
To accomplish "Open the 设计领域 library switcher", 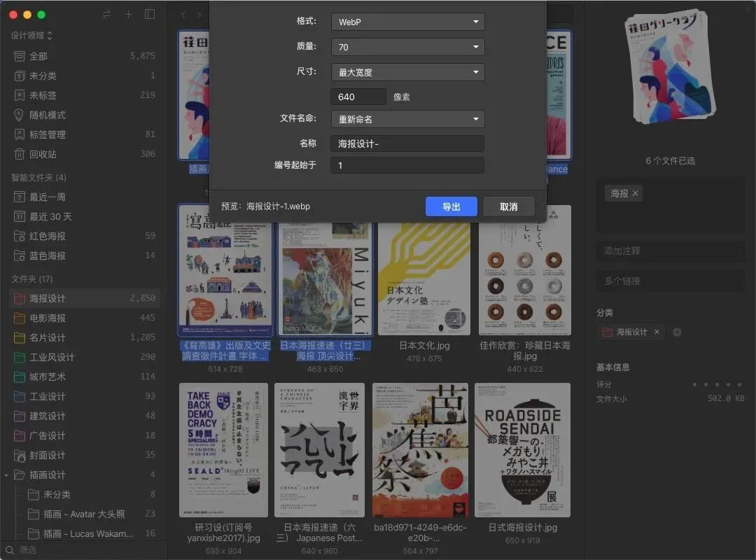I will 31,35.
